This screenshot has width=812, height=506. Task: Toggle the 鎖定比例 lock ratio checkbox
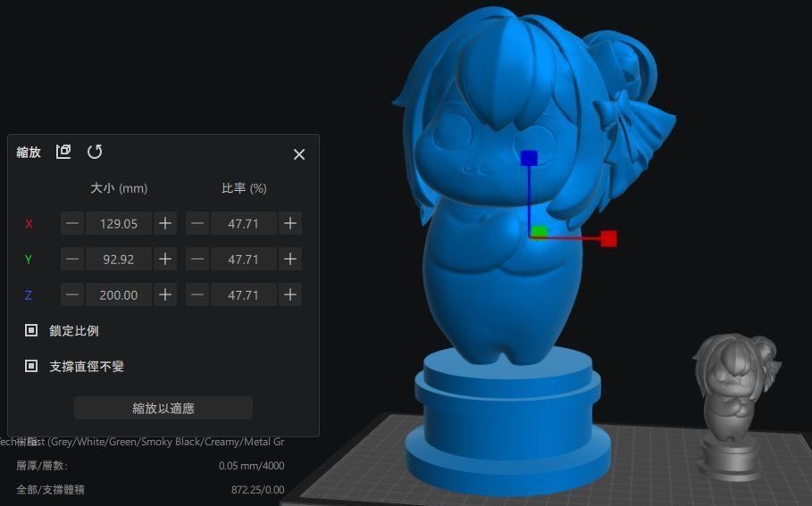tap(31, 330)
